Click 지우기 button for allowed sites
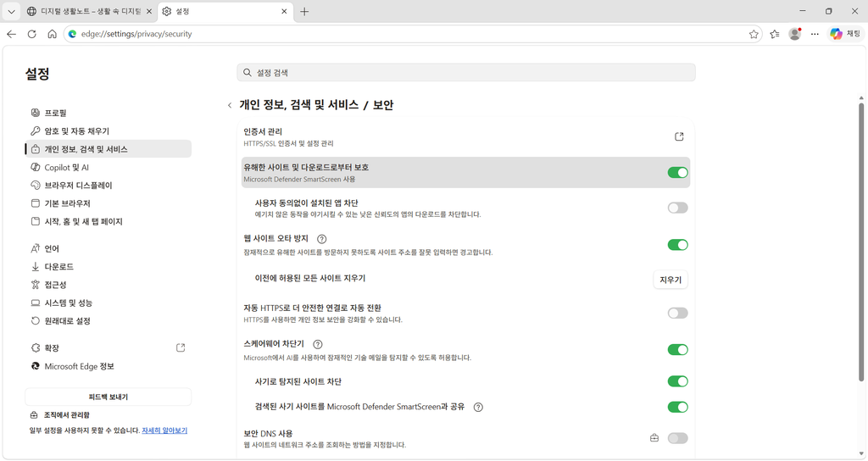 point(670,280)
